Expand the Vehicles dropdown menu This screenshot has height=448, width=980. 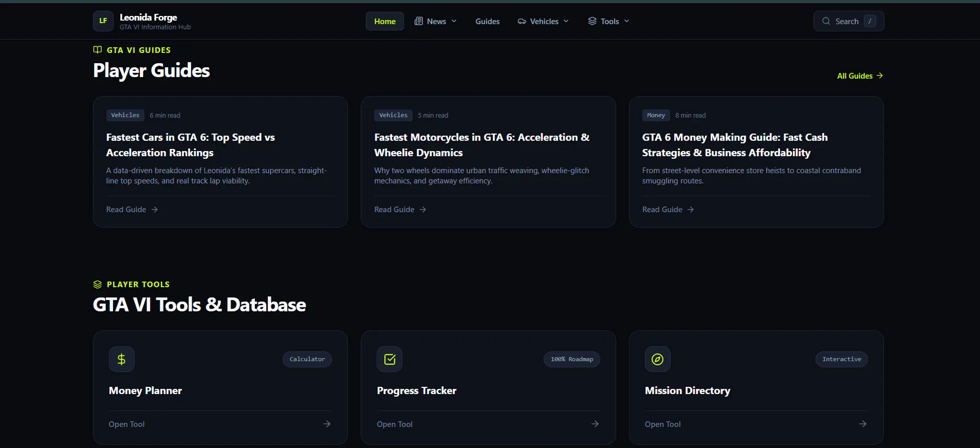coord(544,21)
